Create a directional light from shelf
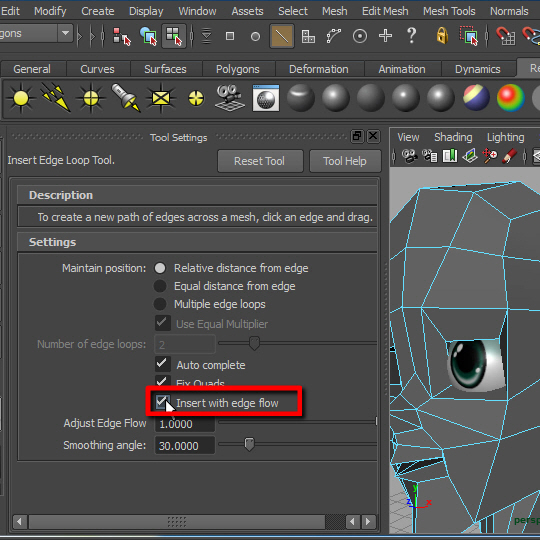Screen dimensions: 540x540 pyautogui.click(x=56, y=98)
